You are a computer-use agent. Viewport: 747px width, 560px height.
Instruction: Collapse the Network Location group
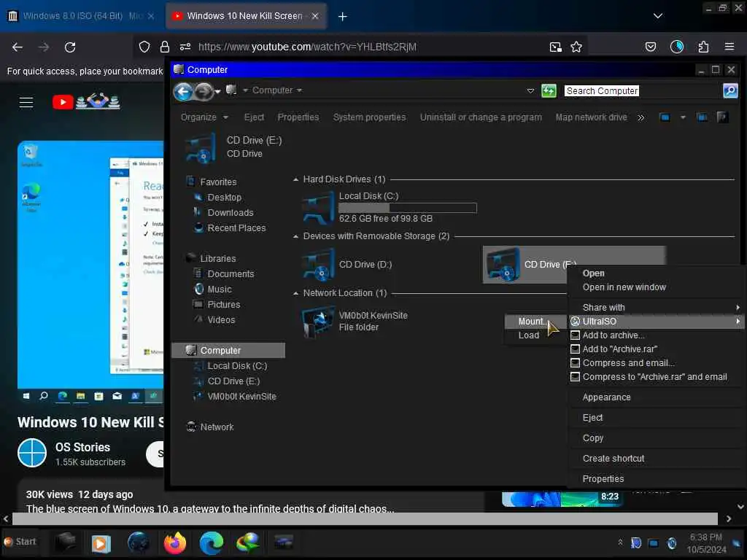[296, 293]
